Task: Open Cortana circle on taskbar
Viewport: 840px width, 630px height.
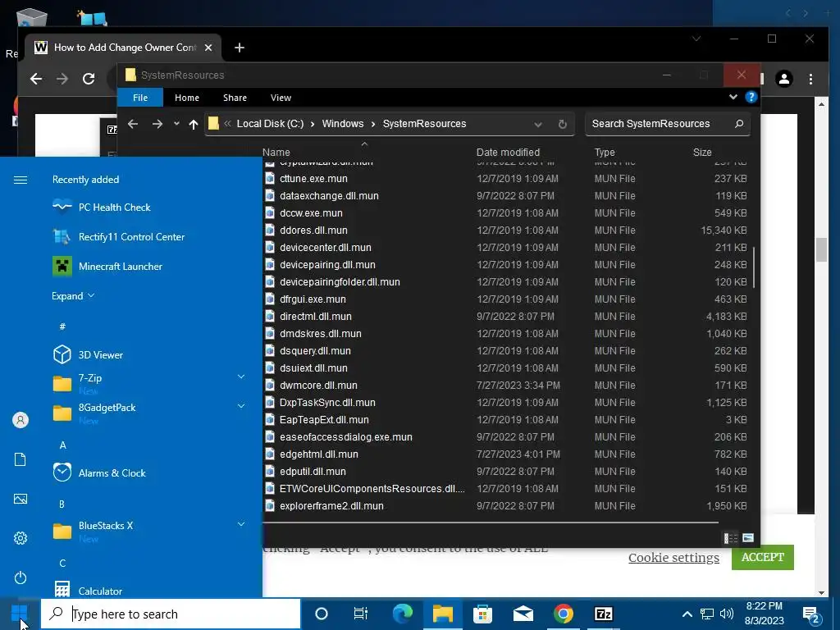Action: (x=322, y=614)
